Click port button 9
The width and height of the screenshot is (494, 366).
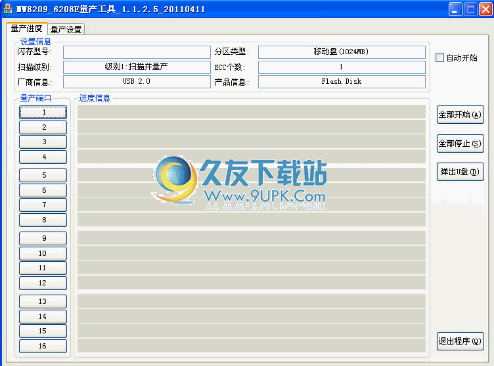[x=43, y=238]
